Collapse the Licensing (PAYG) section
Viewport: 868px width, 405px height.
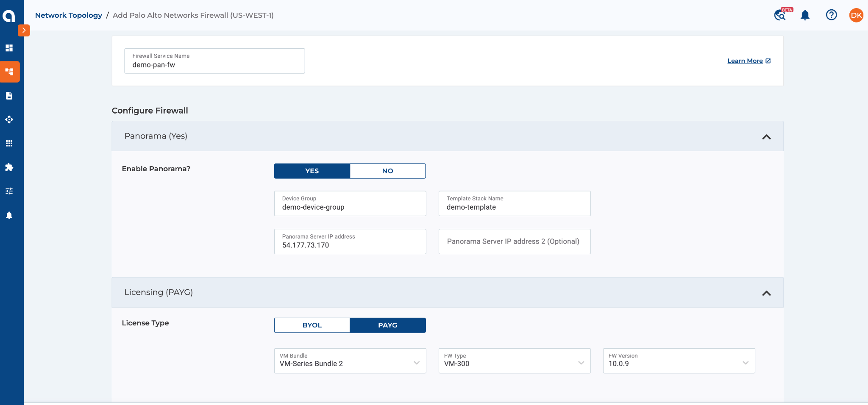coord(766,293)
